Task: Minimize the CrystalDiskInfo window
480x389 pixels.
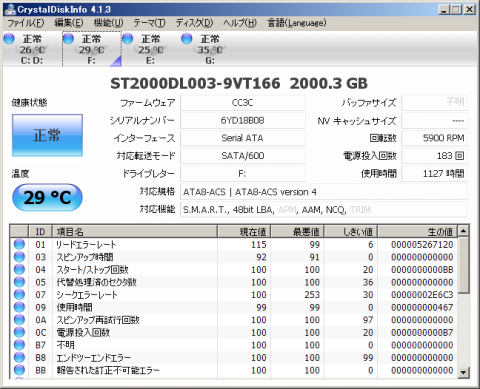Action: pos(443,9)
